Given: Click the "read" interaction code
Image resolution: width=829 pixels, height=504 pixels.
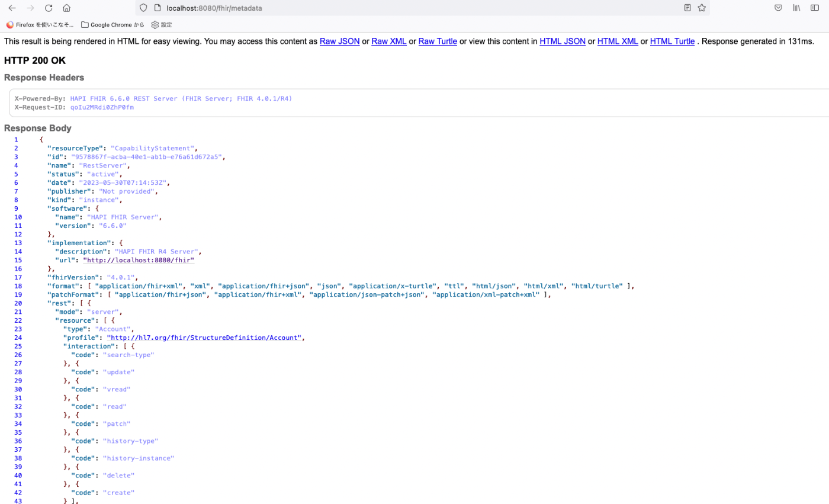Looking at the screenshot, I should coord(114,406).
